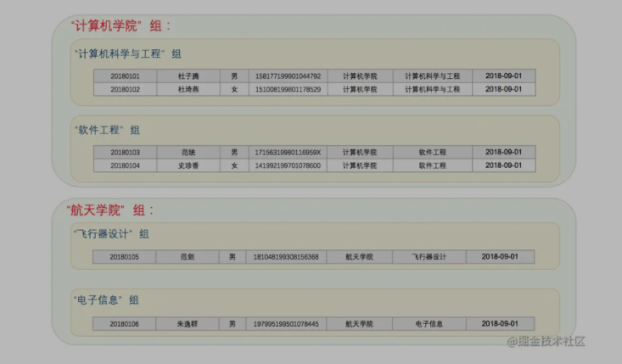Click date 2018-09-01 in row 20180101

(x=504, y=76)
